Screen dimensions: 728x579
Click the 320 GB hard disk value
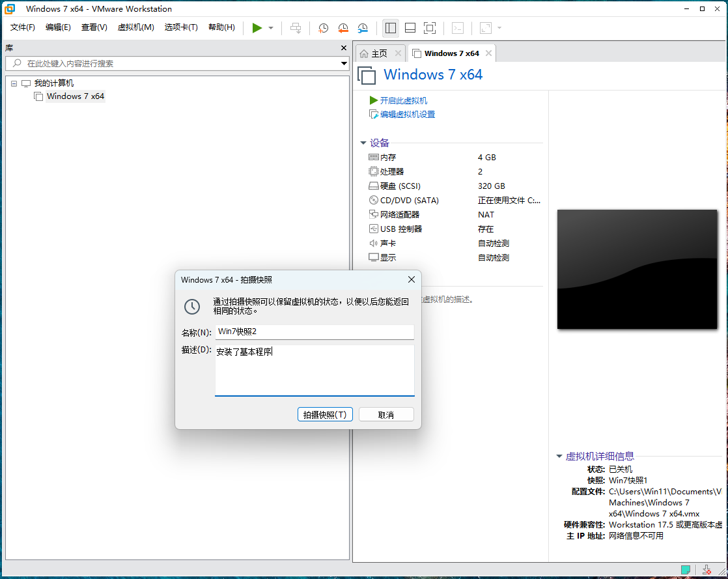[x=491, y=186]
